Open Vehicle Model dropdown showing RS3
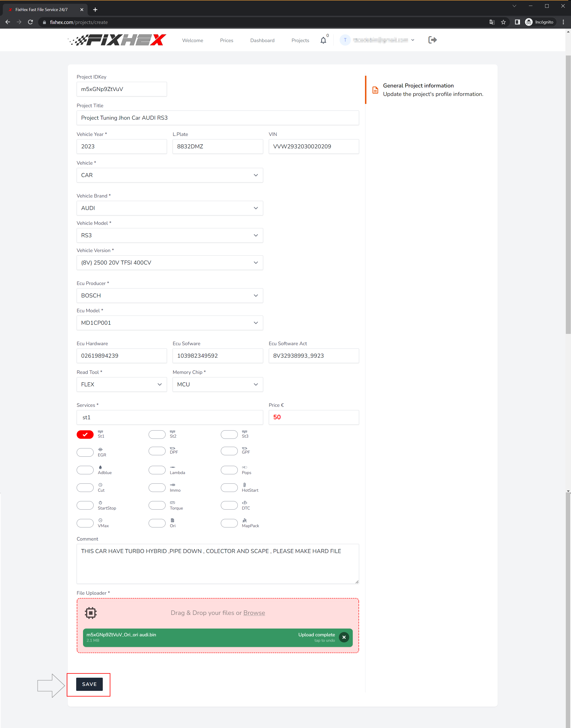Screen dimensions: 571x728 pos(170,235)
